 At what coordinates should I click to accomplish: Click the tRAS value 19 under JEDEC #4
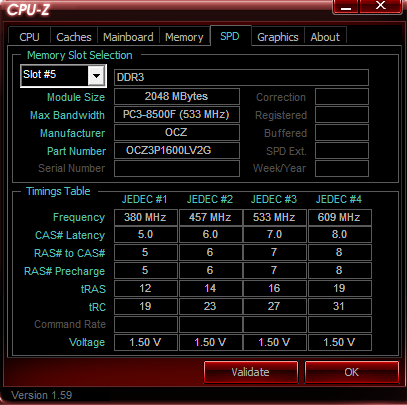point(340,288)
